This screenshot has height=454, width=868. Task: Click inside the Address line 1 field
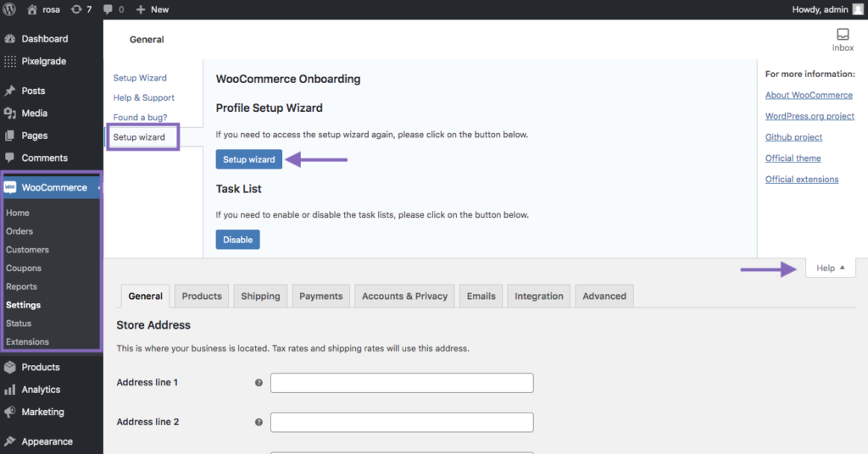pos(402,383)
